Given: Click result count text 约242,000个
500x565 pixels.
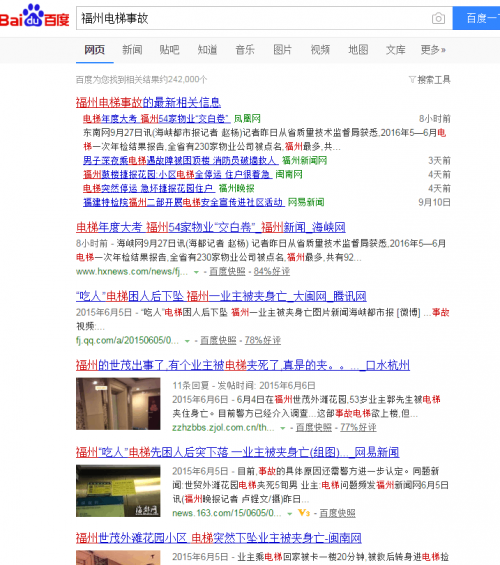Looking at the screenshot, I should click(184, 80).
